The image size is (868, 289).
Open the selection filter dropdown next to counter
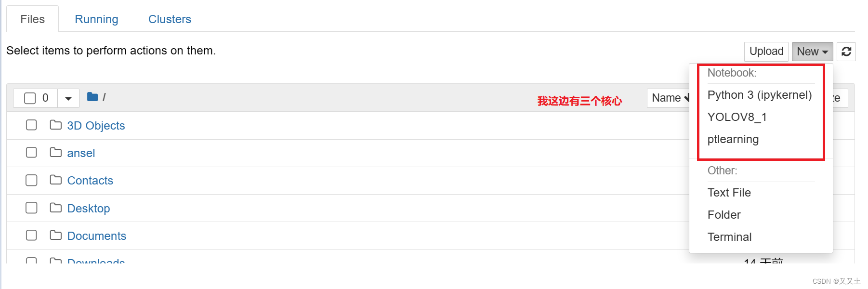pyautogui.click(x=68, y=97)
